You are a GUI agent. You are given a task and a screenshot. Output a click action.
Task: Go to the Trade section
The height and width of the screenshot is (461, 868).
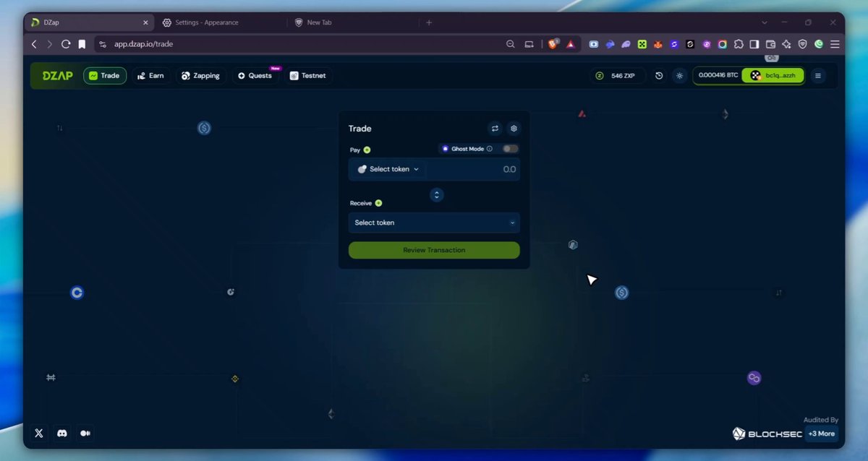[105, 76]
